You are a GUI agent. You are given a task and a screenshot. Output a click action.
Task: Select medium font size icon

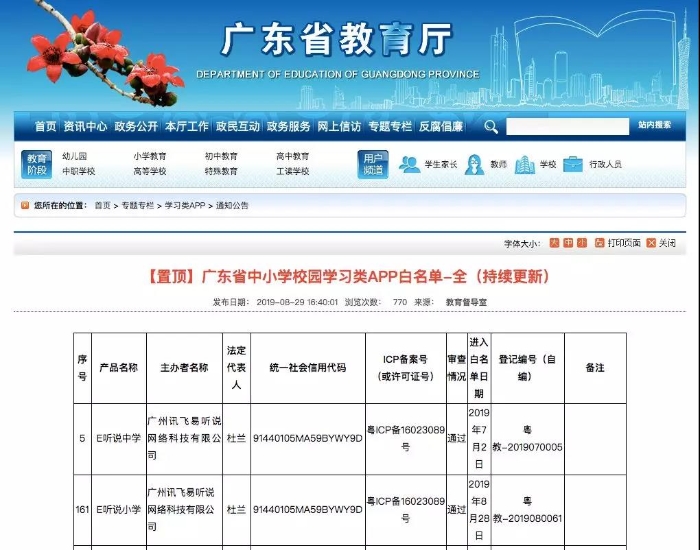[x=568, y=243]
